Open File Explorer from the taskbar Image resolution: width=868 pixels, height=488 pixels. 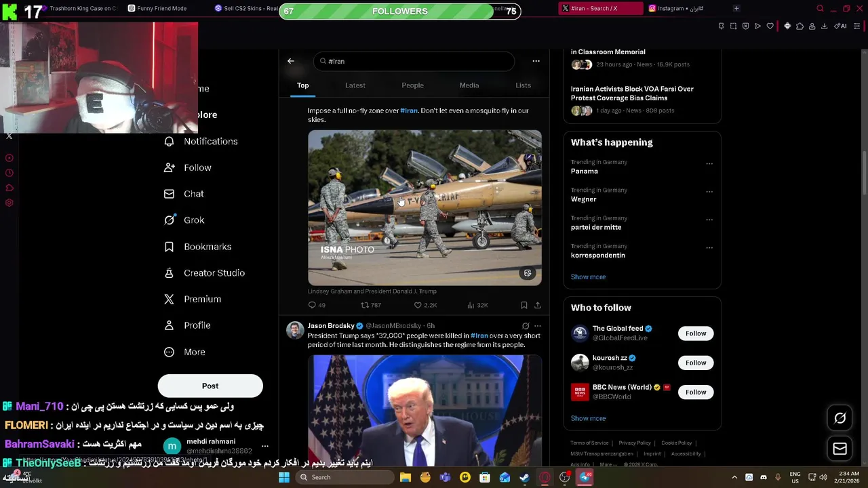(406, 477)
